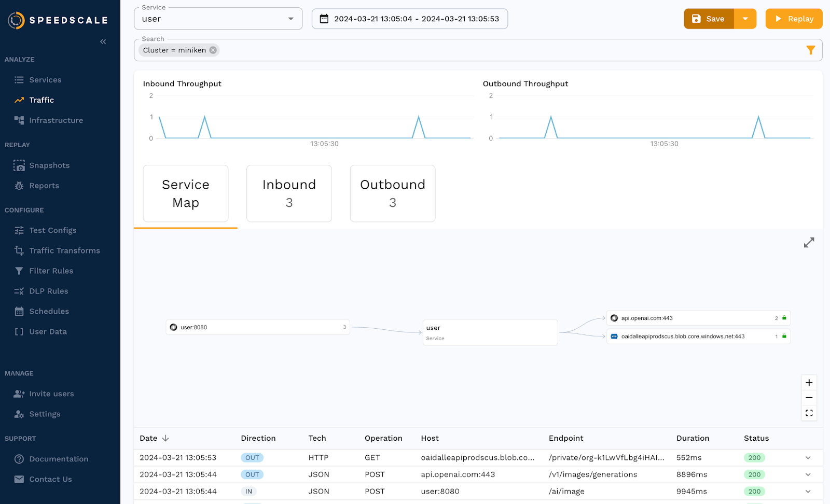Click the Date sort arrow icon
Viewport: 830px width, 504px height.
(165, 438)
